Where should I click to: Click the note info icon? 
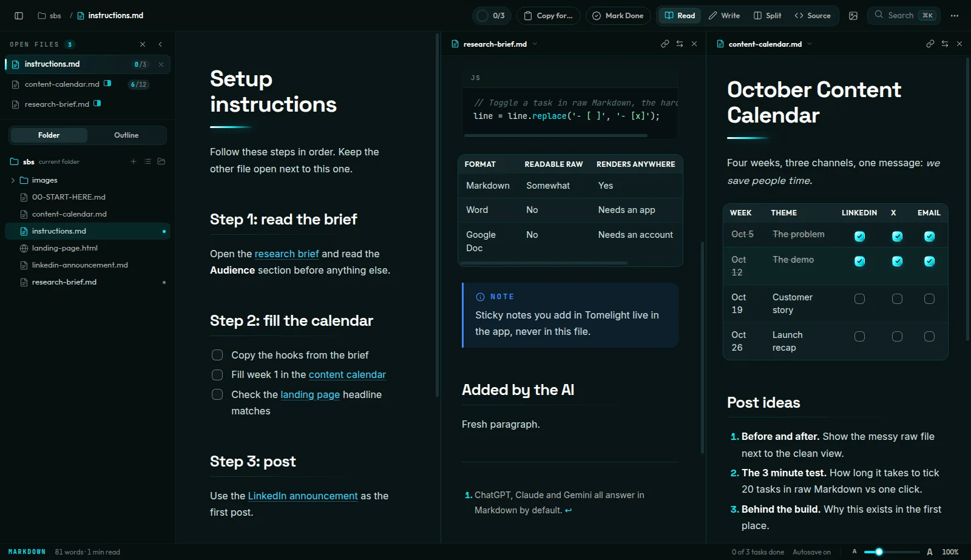click(x=480, y=297)
